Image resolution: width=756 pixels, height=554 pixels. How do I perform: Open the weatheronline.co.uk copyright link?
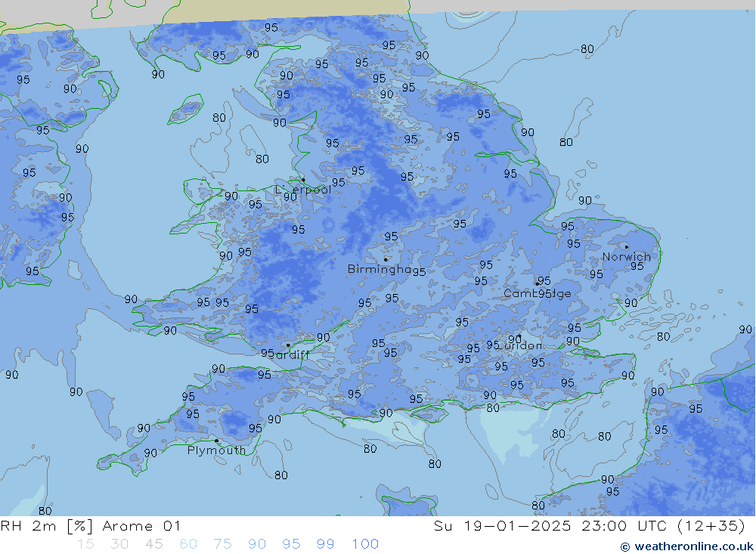point(687,546)
